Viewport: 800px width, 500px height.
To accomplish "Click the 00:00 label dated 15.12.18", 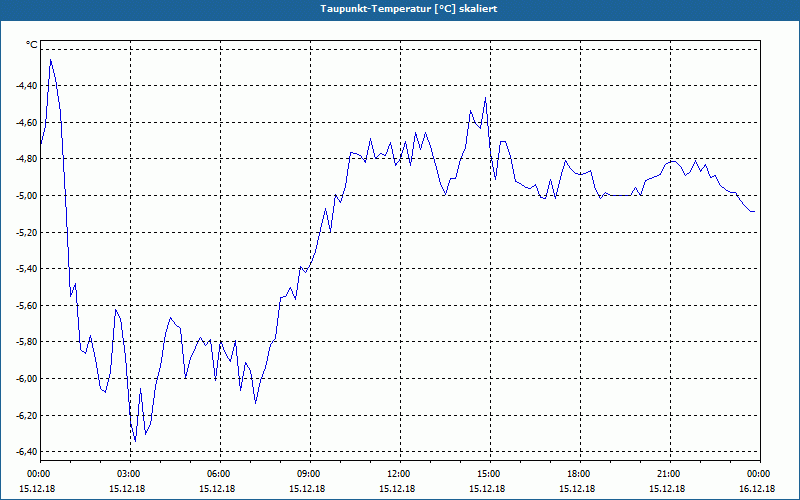I will point(40,474).
